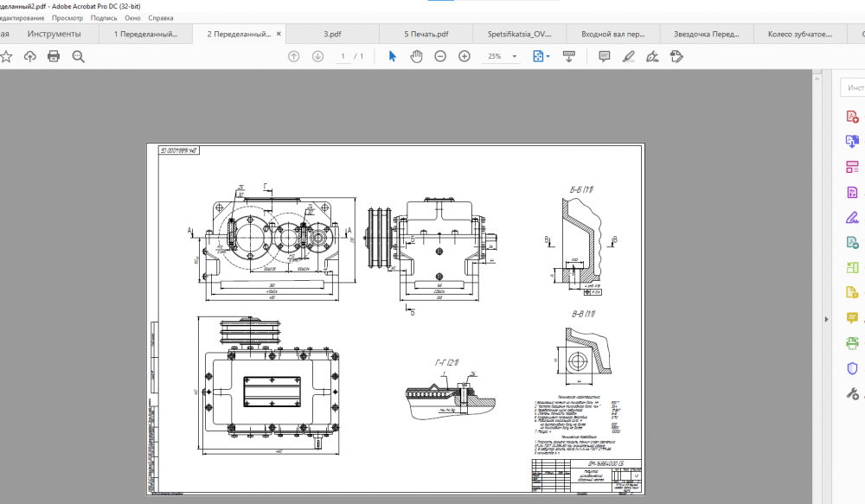The height and width of the screenshot is (504, 865).
Task: Open the Просмотр menu
Action: [67, 17]
